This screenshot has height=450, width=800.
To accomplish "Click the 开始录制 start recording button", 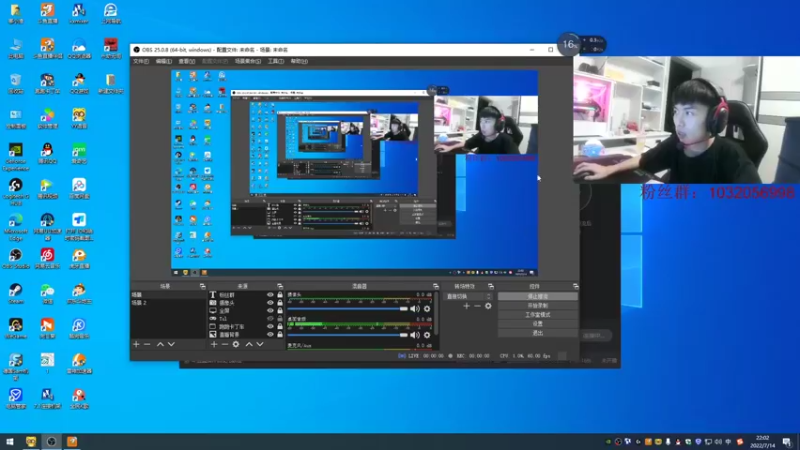I will point(538,306).
